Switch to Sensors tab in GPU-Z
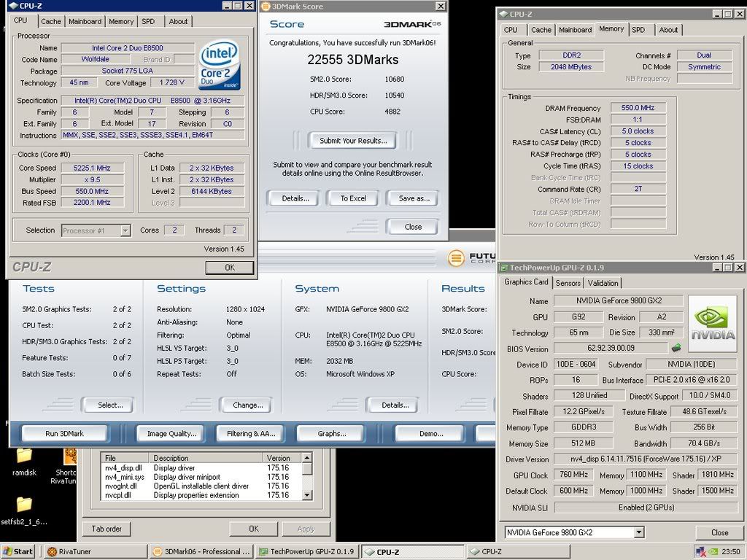The width and height of the screenshot is (747, 560). (568, 283)
